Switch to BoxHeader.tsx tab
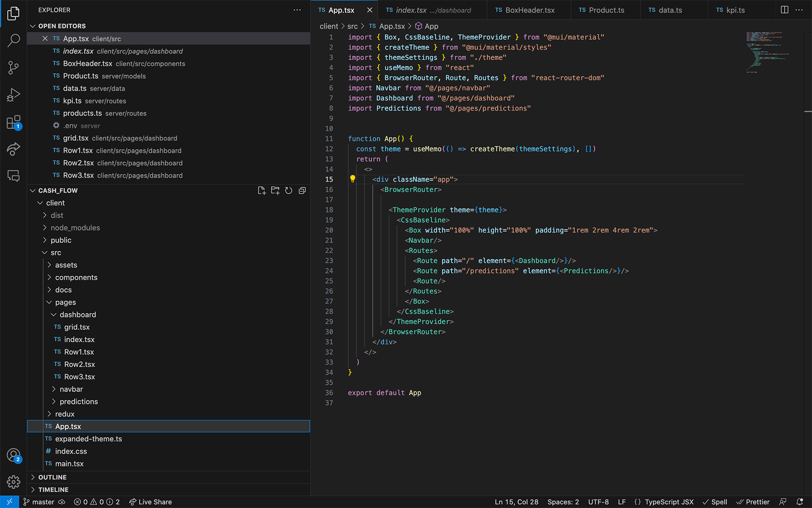The image size is (812, 508). pyautogui.click(x=529, y=10)
